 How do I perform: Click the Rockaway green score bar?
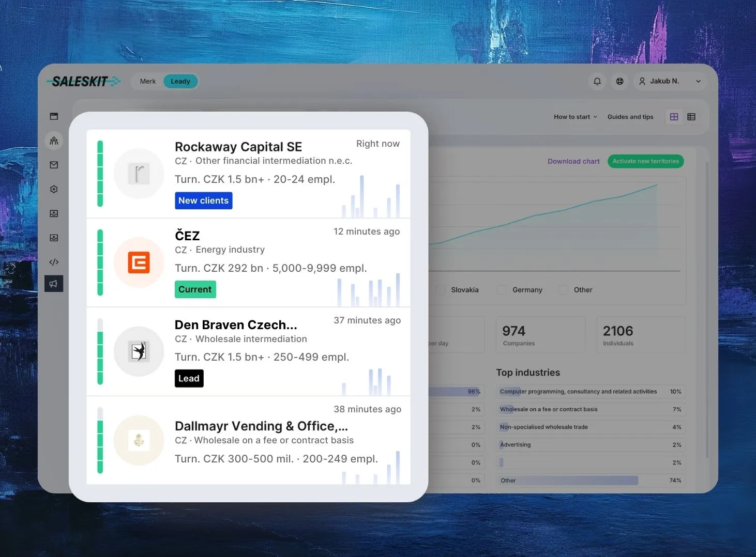click(x=100, y=174)
